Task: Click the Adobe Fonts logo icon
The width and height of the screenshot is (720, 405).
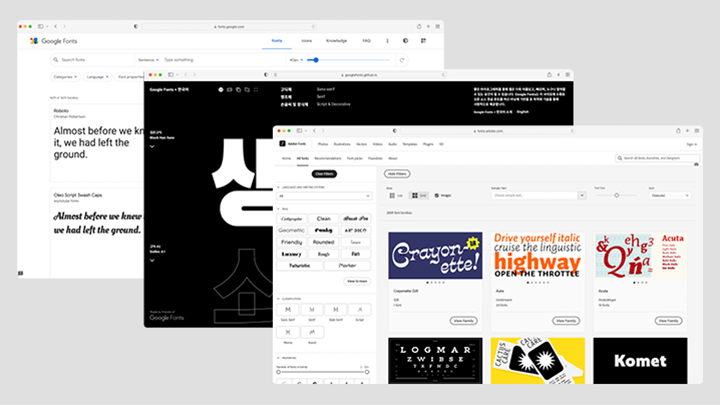Action: (282, 144)
